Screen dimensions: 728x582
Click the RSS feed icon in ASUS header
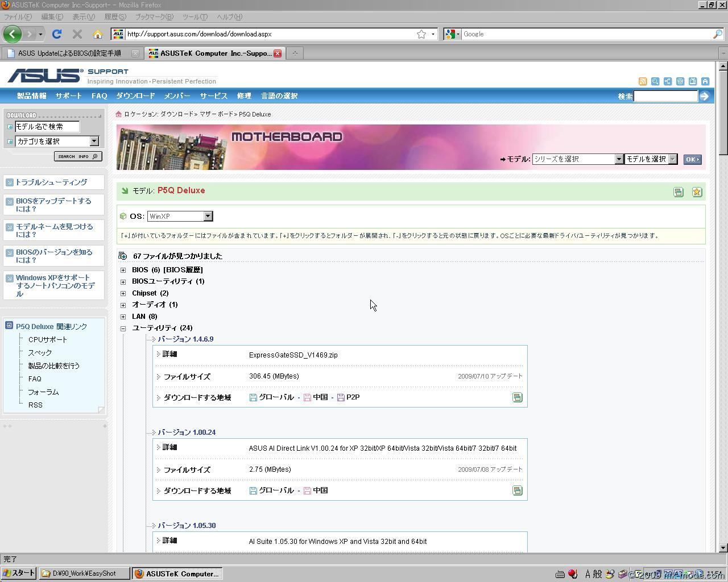click(x=643, y=81)
